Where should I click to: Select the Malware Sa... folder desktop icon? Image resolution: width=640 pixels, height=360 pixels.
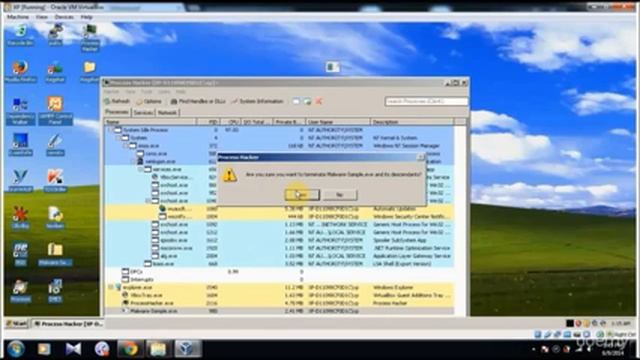pos(55,254)
